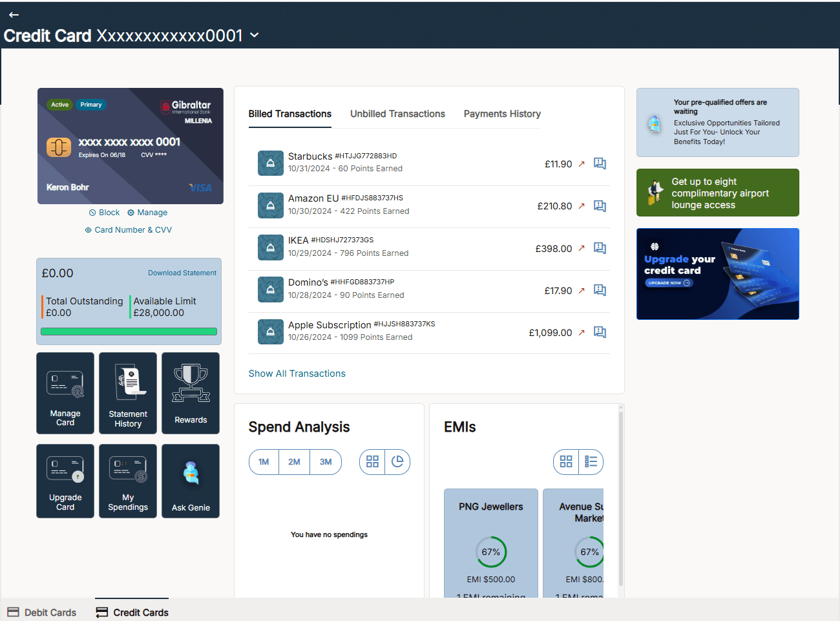Click the PNG Jewellers 67% progress ring

click(x=491, y=552)
